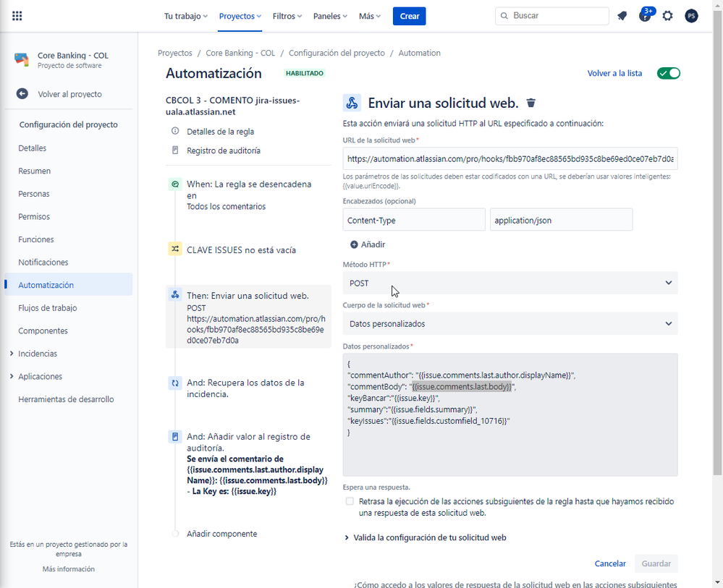The image size is (723, 588).
Task: Expand the Aplicaciones sidebar section
Action: [12, 377]
